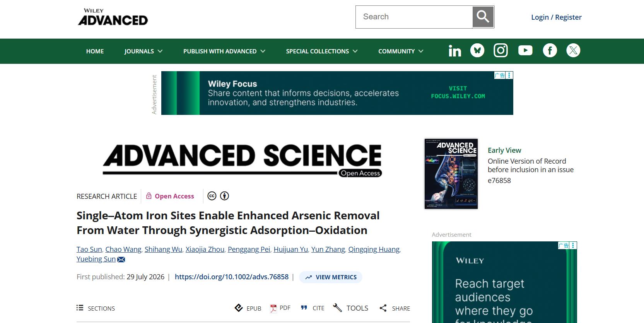Open author Huijuan Yu's profile
The image size is (644, 323).
[x=291, y=250]
